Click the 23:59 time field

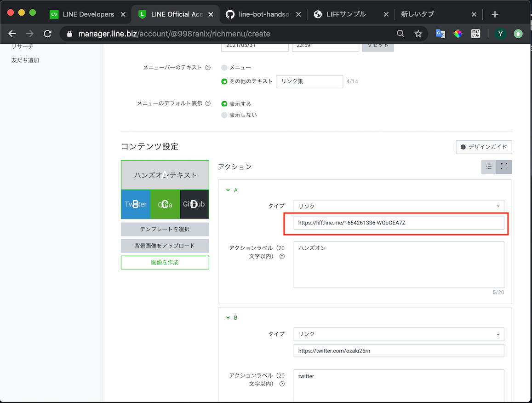[326, 47]
